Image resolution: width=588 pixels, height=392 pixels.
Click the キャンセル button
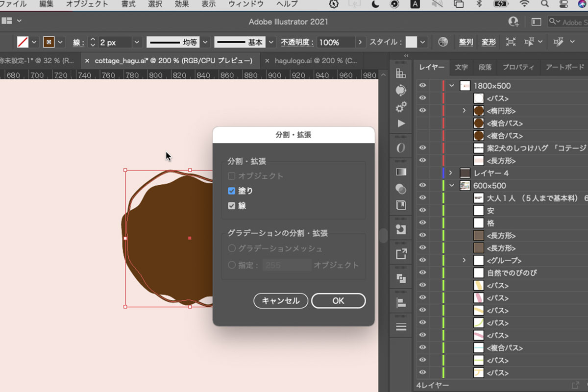click(280, 301)
